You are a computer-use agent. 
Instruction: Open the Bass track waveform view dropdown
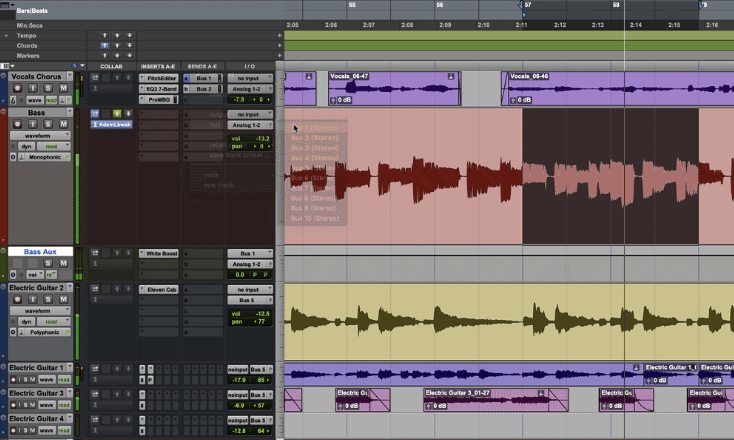point(40,136)
